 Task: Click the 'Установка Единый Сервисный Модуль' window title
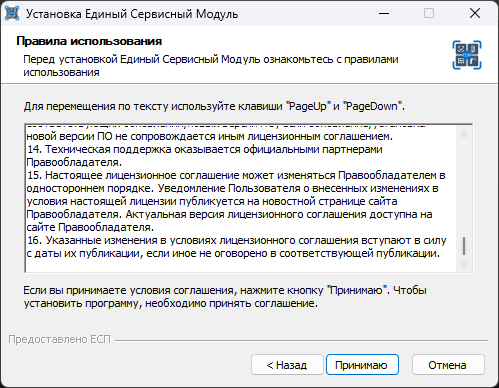(132, 14)
